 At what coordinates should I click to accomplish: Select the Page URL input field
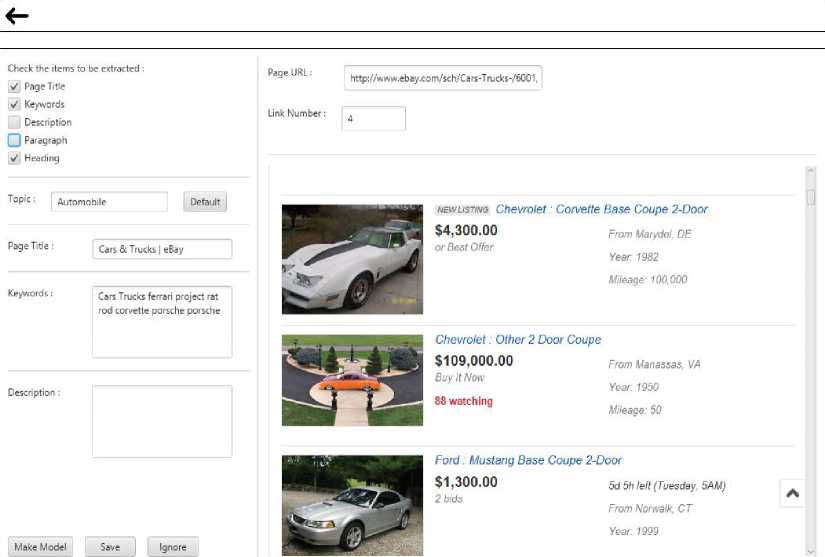[443, 78]
